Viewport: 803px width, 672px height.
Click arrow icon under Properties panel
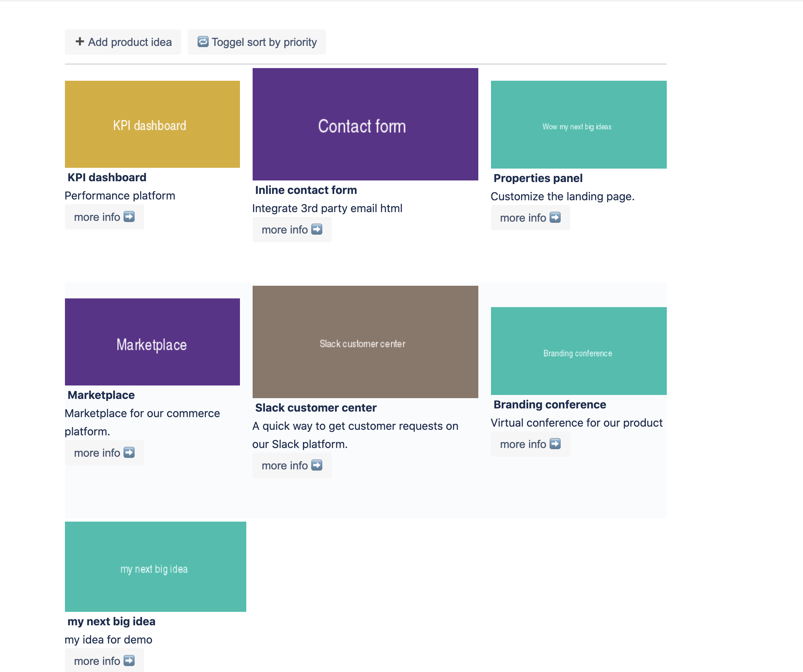[555, 217]
